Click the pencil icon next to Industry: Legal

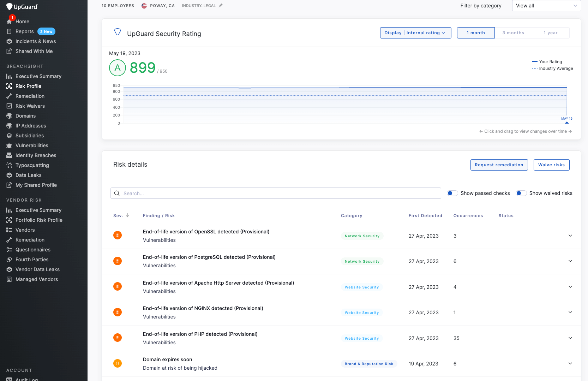point(221,5)
